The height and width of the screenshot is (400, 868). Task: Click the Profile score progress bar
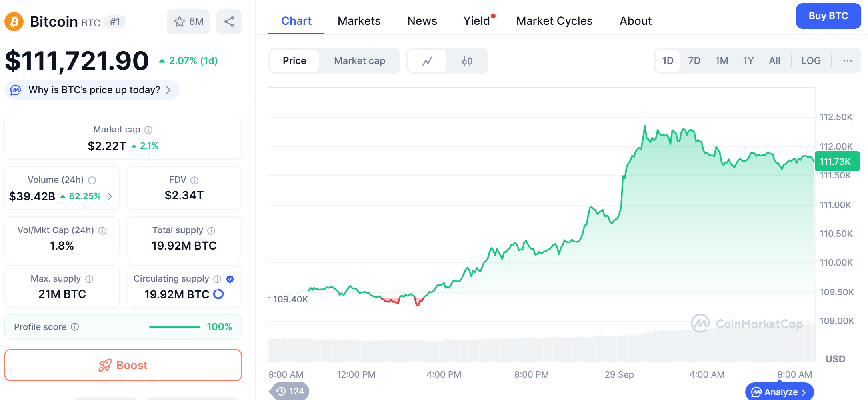tap(174, 327)
